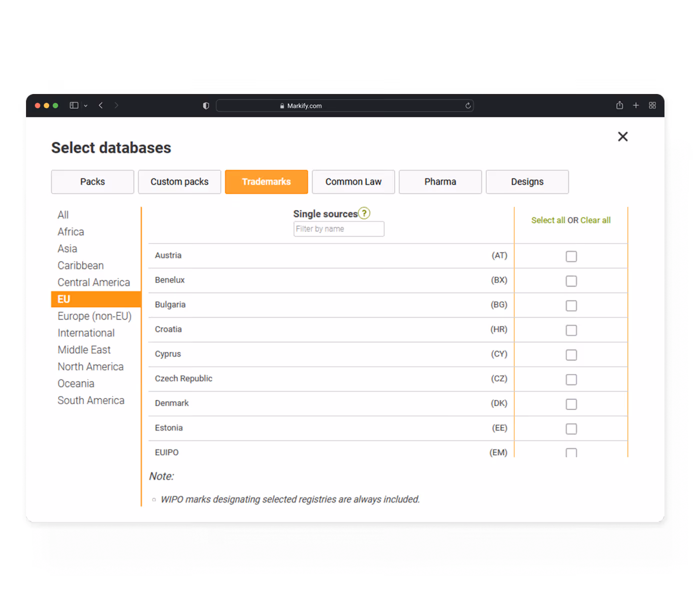Click the (AT) country code

(x=499, y=255)
